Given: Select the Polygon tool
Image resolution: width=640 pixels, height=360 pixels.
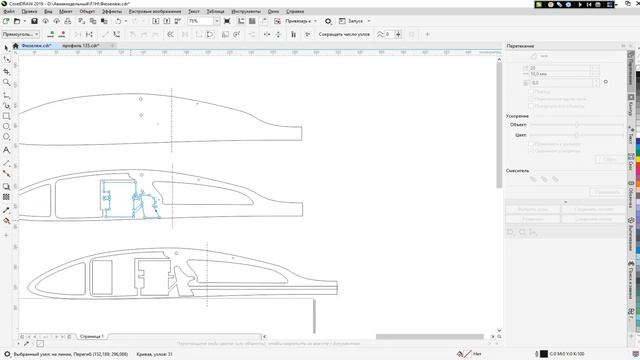Looking at the screenshot, I should pos(6,137).
